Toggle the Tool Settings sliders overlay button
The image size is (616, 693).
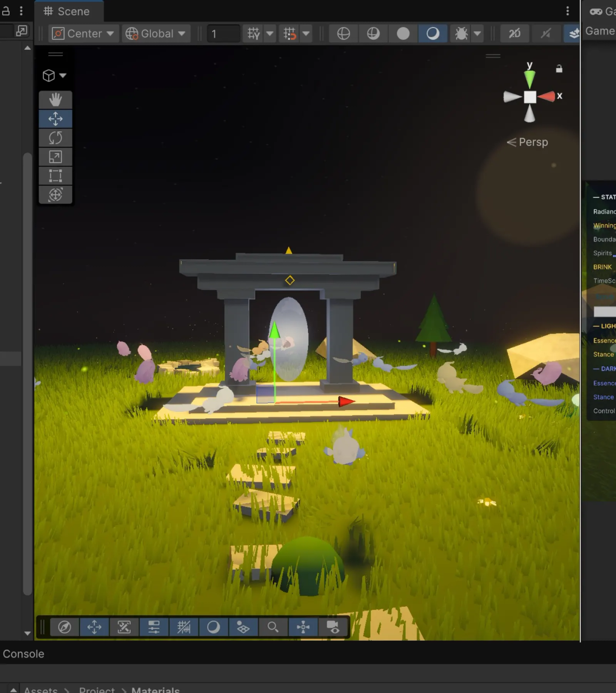[x=154, y=627]
